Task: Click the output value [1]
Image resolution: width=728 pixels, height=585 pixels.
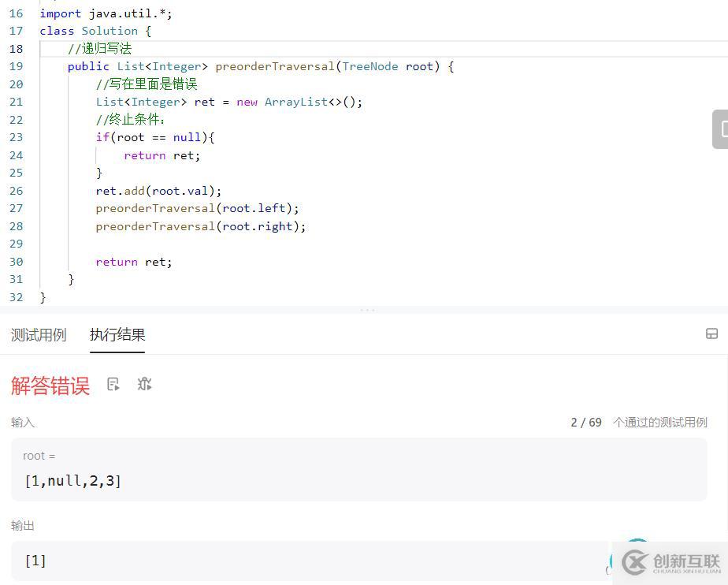Action: [x=35, y=561]
